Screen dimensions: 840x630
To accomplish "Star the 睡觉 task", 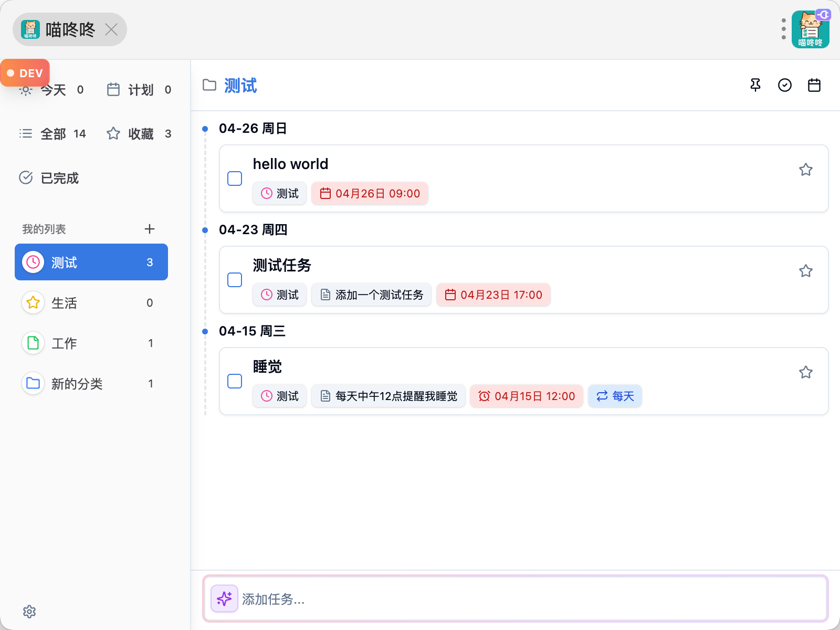I will [806, 372].
